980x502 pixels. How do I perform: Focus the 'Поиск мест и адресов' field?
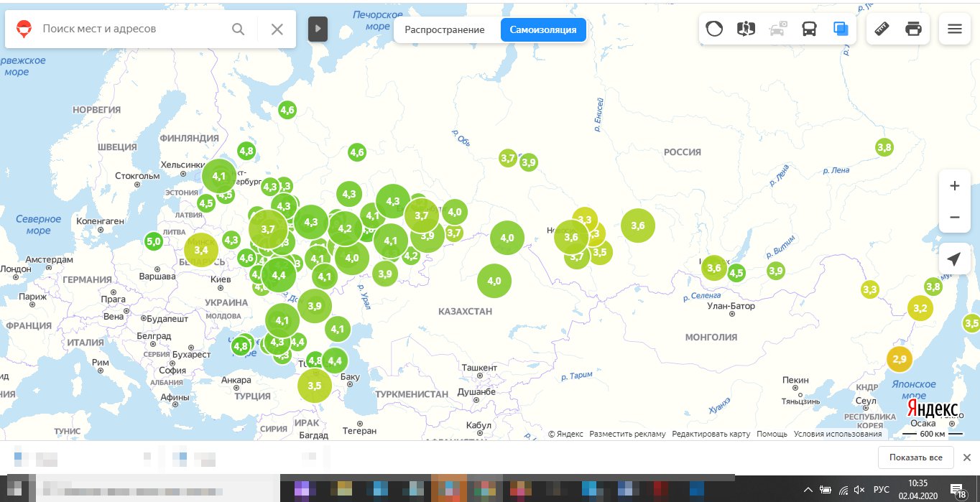pyautogui.click(x=133, y=29)
